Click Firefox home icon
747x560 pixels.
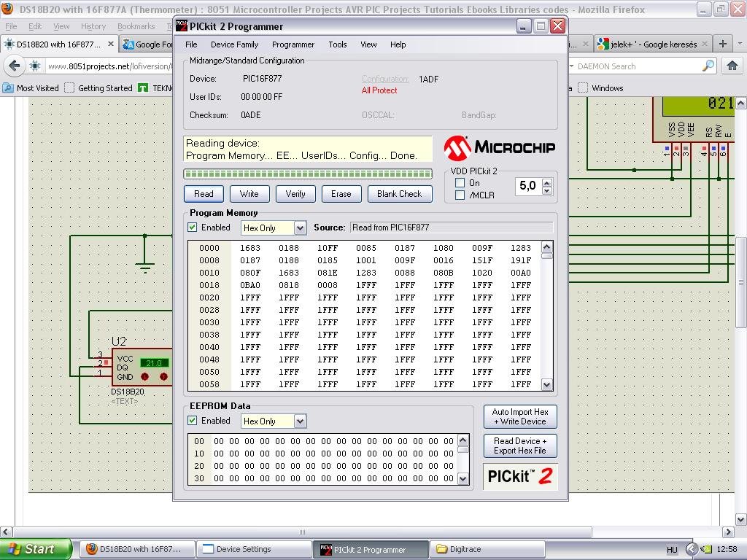tap(732, 66)
